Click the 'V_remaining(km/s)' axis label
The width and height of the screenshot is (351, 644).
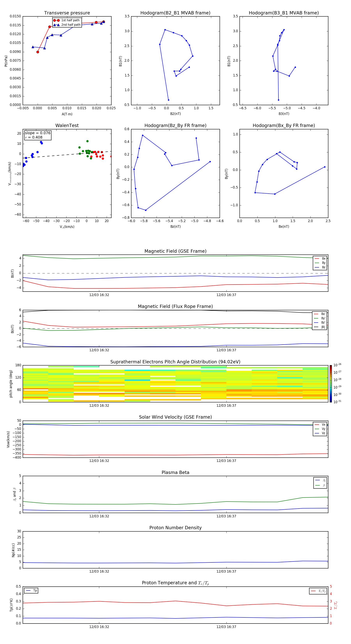10,173
